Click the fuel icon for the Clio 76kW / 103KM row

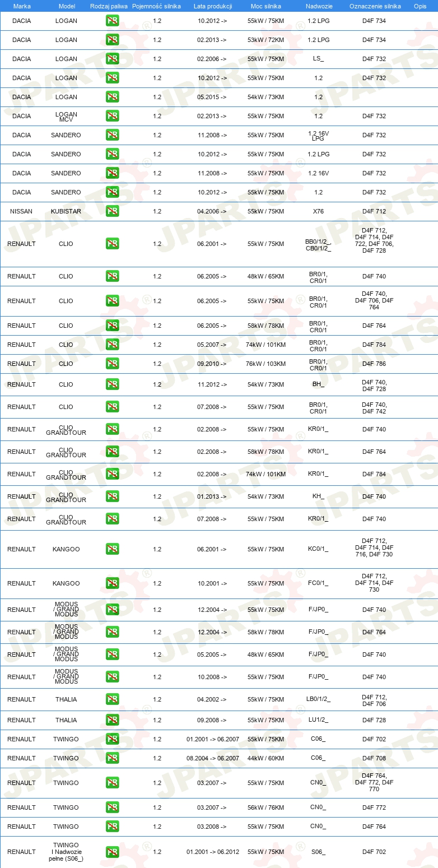click(x=112, y=364)
